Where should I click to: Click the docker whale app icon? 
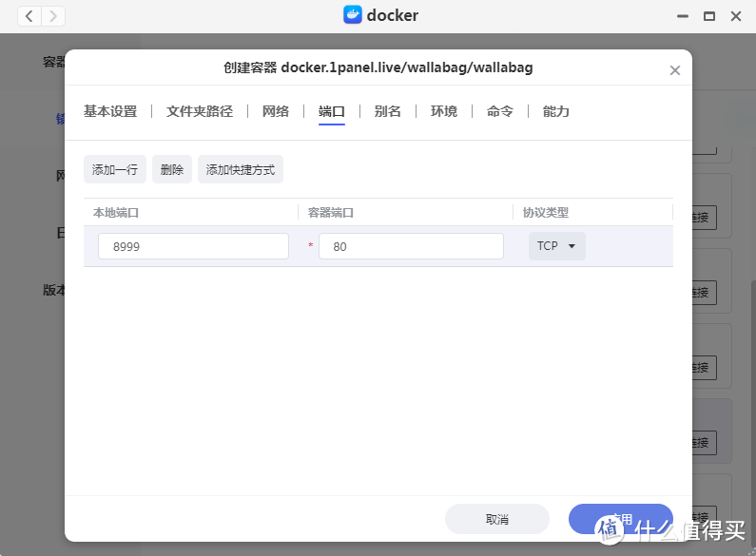tap(353, 15)
